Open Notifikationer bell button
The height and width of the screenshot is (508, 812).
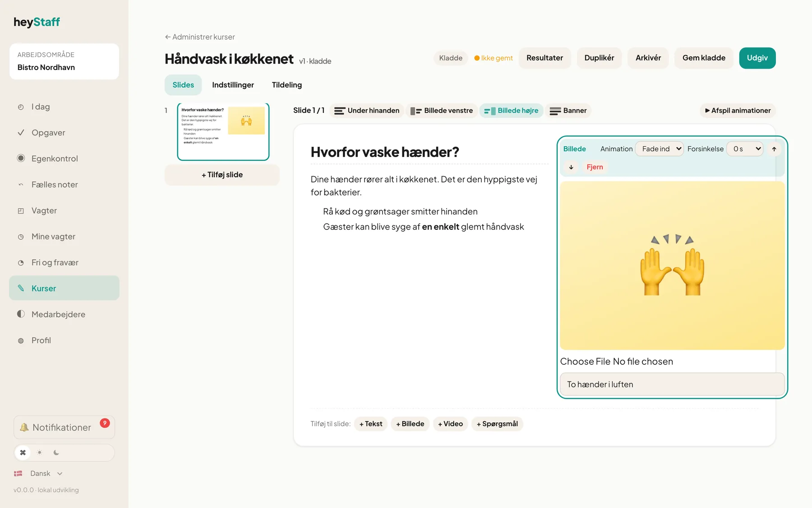(64, 427)
